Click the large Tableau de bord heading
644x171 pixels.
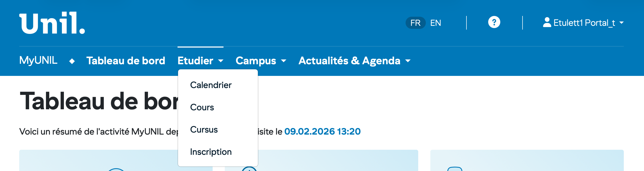pyautogui.click(x=98, y=101)
